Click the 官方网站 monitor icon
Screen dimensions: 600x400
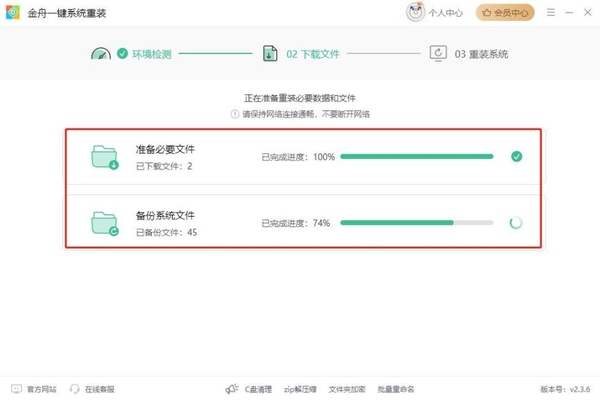click(16, 389)
